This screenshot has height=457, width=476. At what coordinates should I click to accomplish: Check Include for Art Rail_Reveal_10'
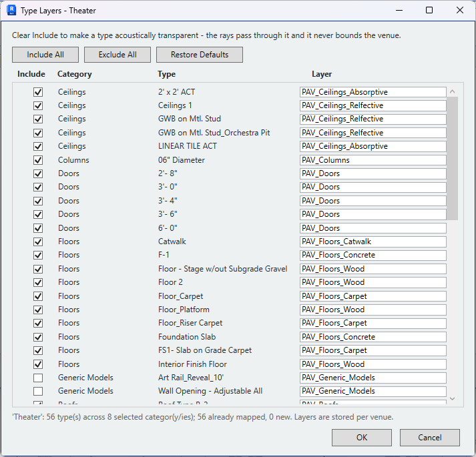[38, 378]
